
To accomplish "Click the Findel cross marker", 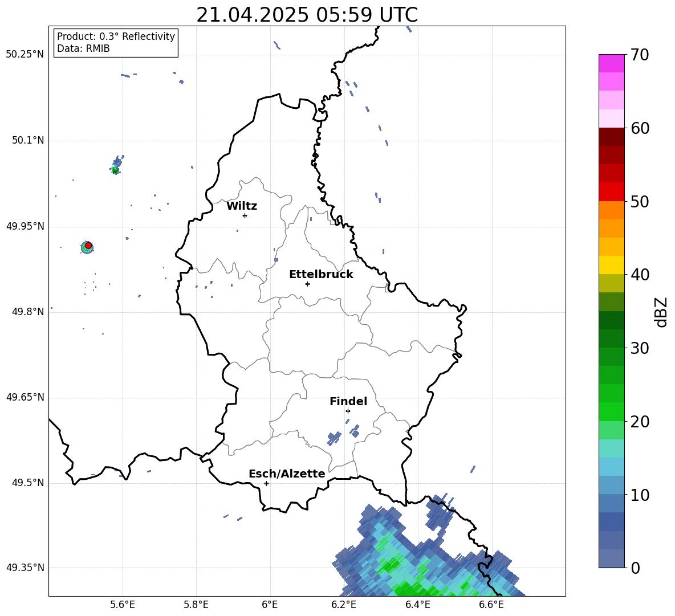I will coord(348,411).
